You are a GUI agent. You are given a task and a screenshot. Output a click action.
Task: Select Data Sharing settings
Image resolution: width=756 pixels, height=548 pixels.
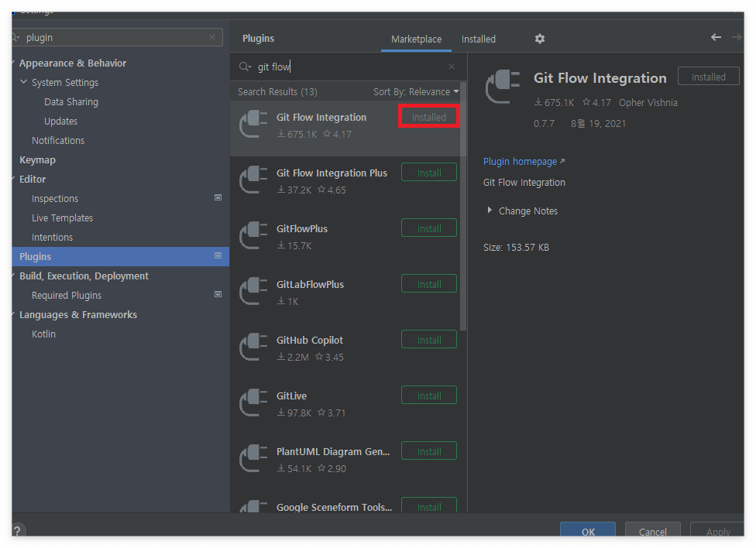tap(71, 101)
